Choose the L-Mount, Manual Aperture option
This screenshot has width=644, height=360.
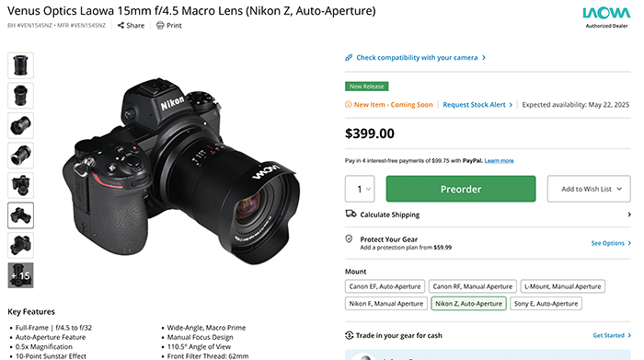tap(563, 286)
